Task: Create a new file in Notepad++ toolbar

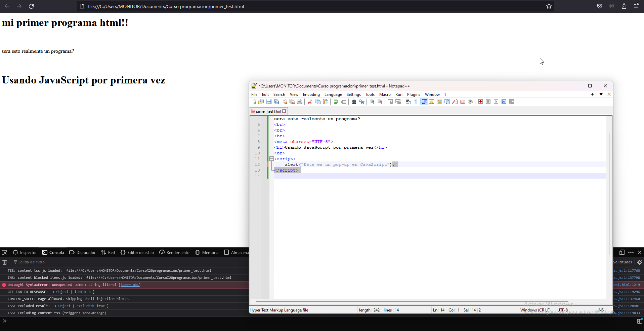Action: (x=254, y=102)
